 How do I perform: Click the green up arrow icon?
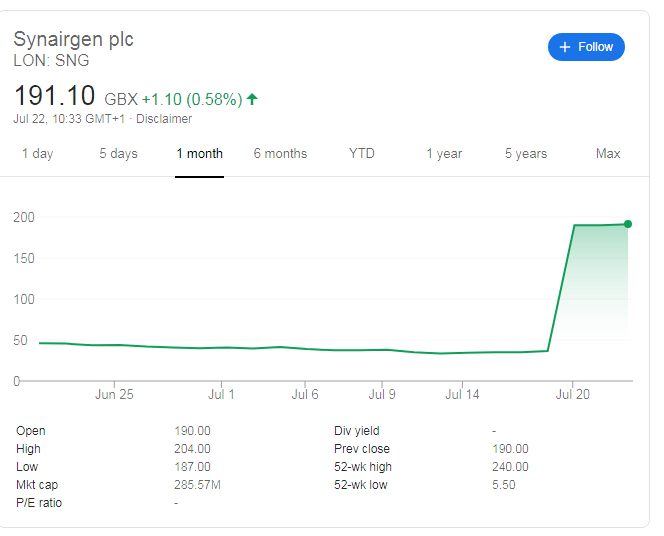pyautogui.click(x=252, y=99)
